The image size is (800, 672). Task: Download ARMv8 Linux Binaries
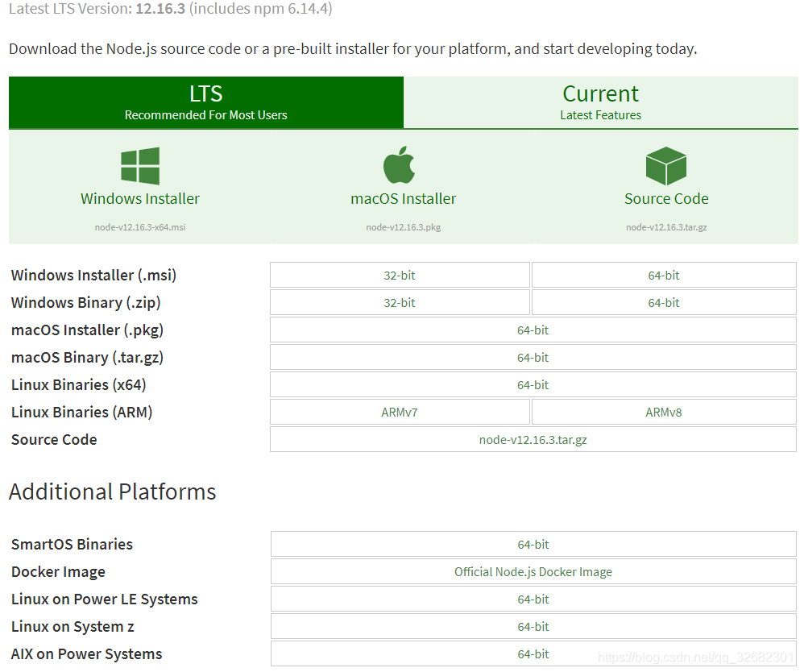(664, 413)
